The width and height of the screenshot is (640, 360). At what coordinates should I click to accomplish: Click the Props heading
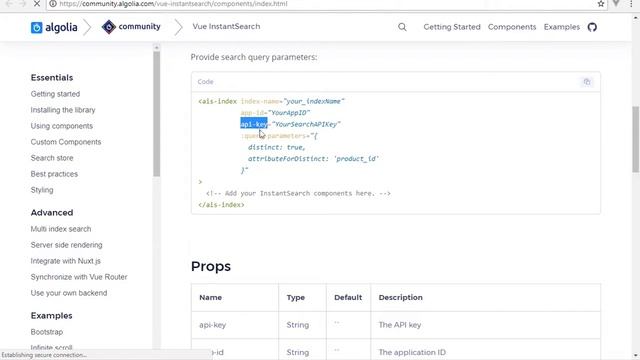211,266
